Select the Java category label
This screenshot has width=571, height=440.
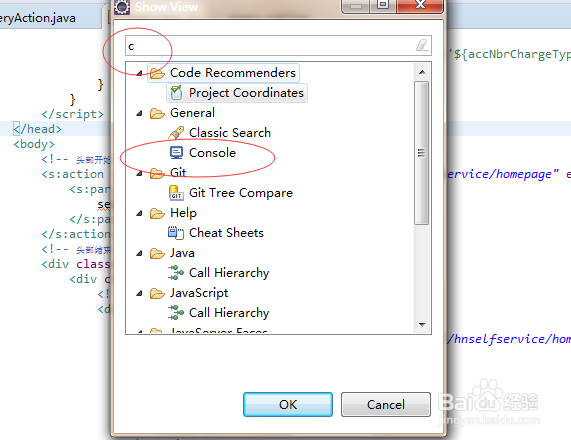tap(182, 253)
